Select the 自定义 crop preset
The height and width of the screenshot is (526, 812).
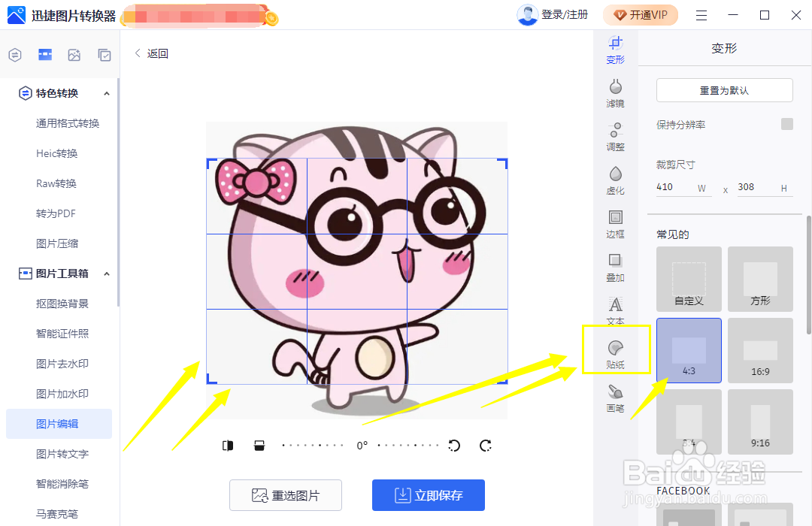[689, 279]
